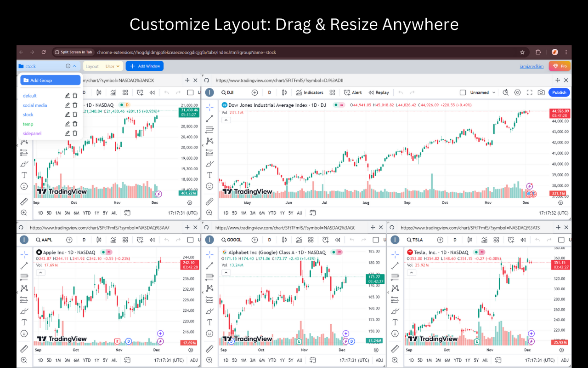This screenshot has height=368, width=588.
Task: Select 5Y range in GOOGL chart
Action: tap(291, 360)
